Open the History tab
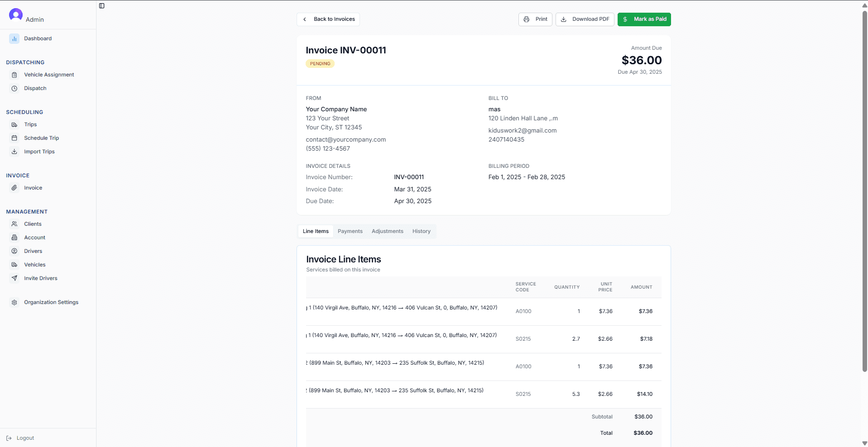The height and width of the screenshot is (447, 868). tap(421, 231)
